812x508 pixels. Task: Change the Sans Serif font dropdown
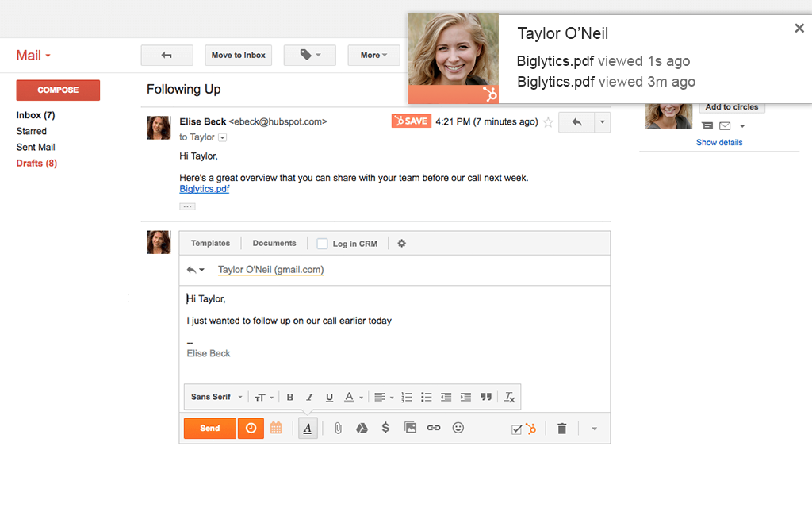[x=216, y=397]
